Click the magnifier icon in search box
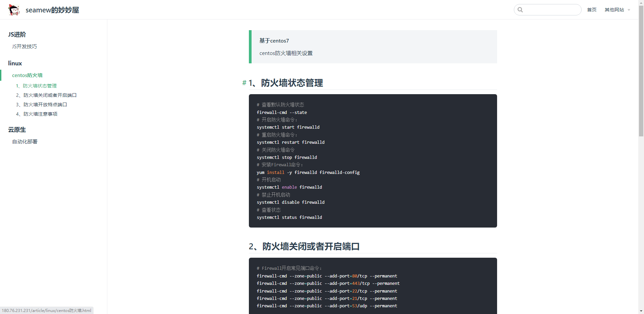 point(520,10)
